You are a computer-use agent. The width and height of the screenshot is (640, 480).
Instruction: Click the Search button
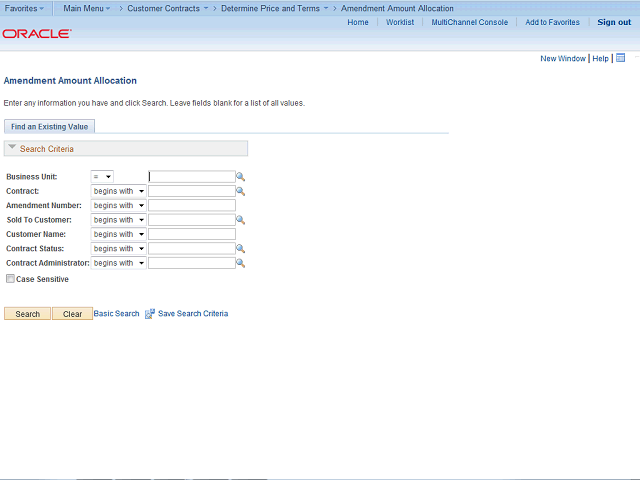(27, 314)
